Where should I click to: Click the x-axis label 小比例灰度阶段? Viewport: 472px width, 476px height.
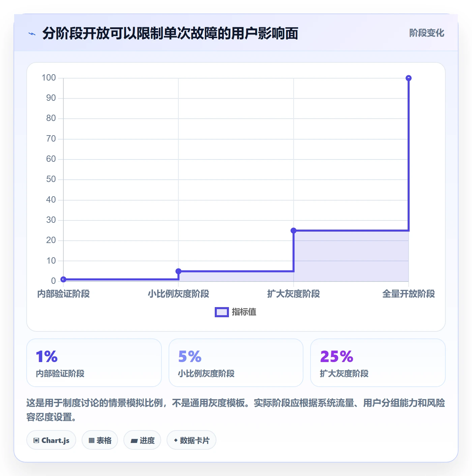click(x=179, y=294)
